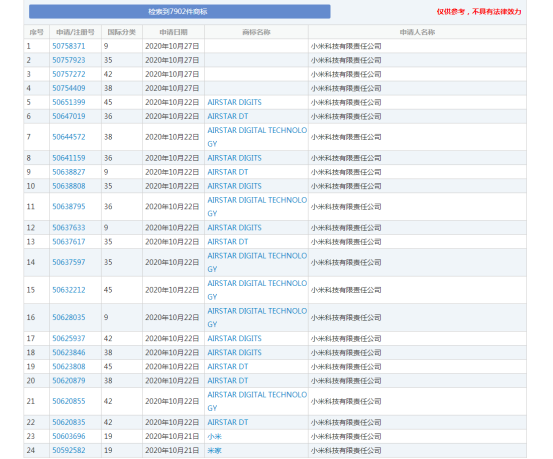Select date 2020年10月21日 in row 23
553x459 pixels.
[172, 436]
